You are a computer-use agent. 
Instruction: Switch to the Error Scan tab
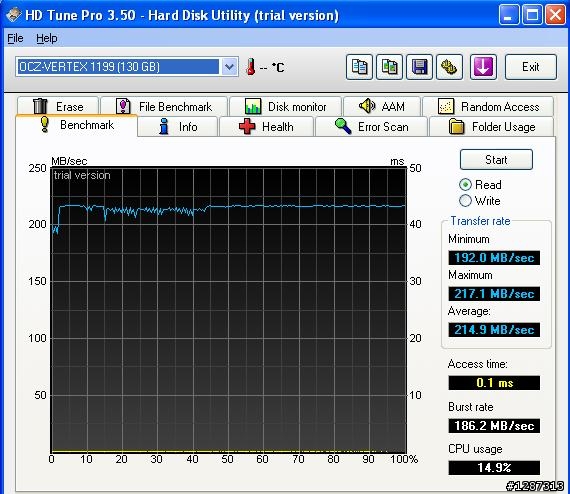click(371, 126)
